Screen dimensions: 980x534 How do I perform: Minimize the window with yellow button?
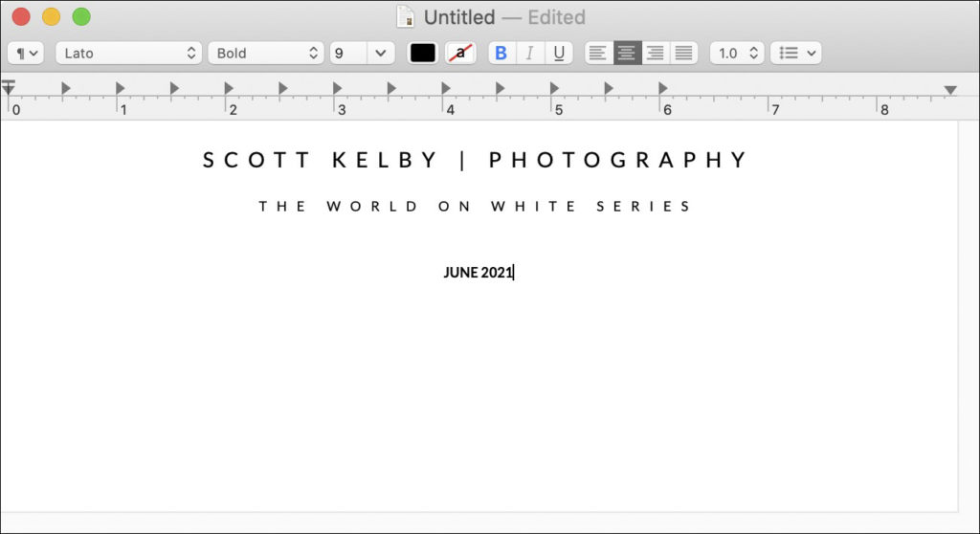point(52,16)
